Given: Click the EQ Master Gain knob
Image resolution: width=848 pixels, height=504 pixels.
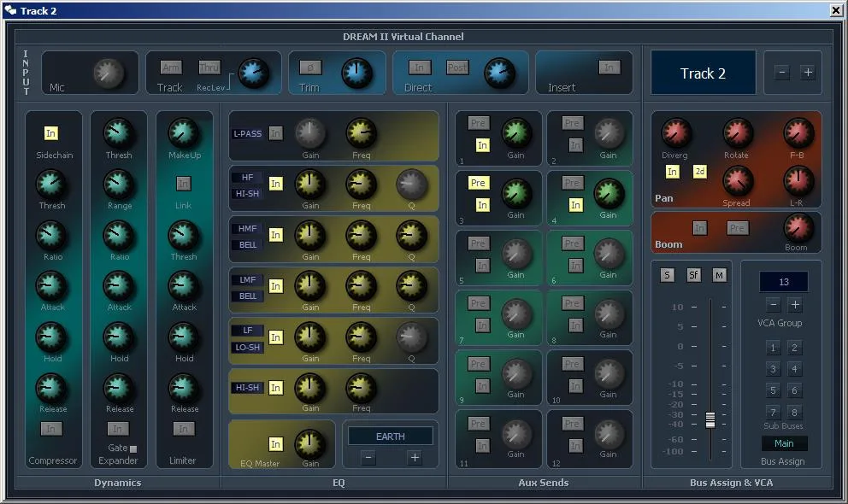Looking at the screenshot, I should point(310,444).
